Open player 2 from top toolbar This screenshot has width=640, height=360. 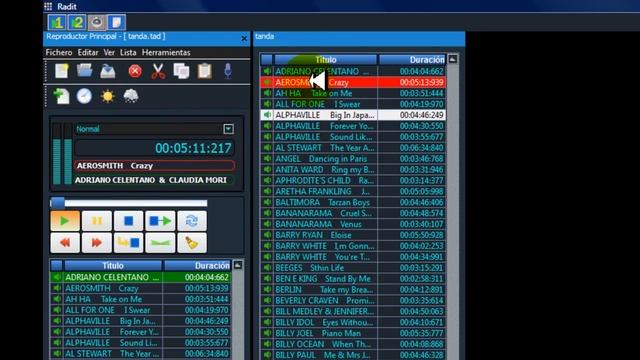pos(77,22)
